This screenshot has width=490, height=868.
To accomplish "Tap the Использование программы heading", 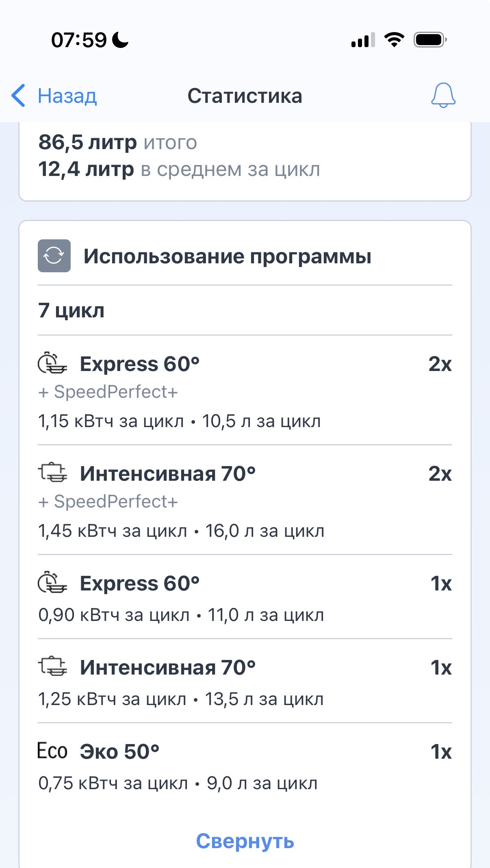I will pyautogui.click(x=227, y=256).
